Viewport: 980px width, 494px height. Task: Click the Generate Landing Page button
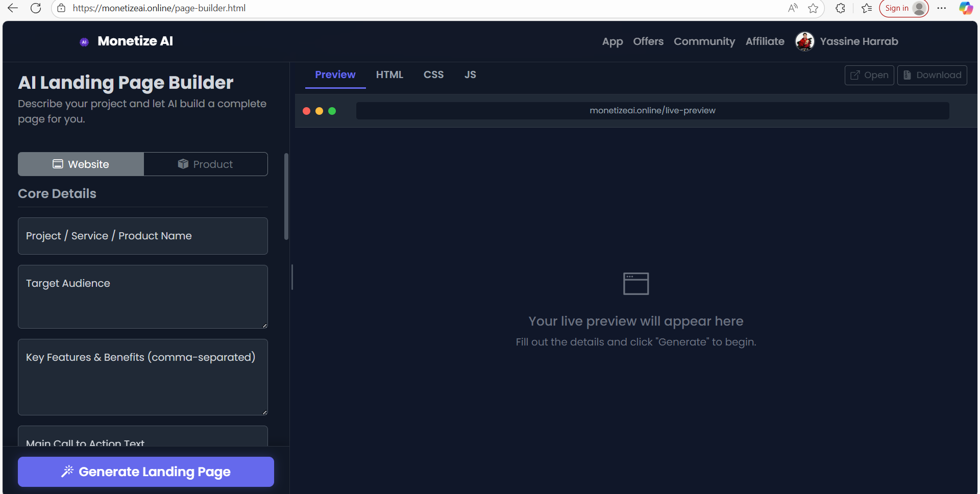click(145, 471)
